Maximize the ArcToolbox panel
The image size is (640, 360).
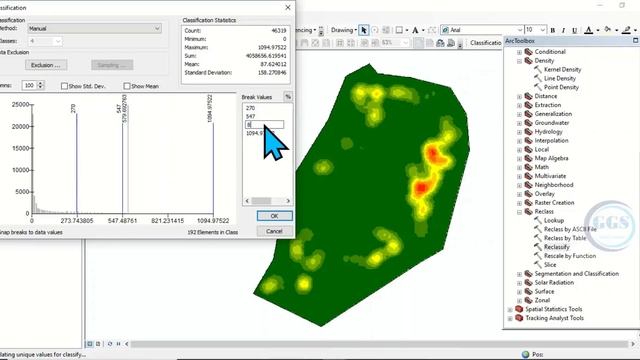click(x=636, y=40)
